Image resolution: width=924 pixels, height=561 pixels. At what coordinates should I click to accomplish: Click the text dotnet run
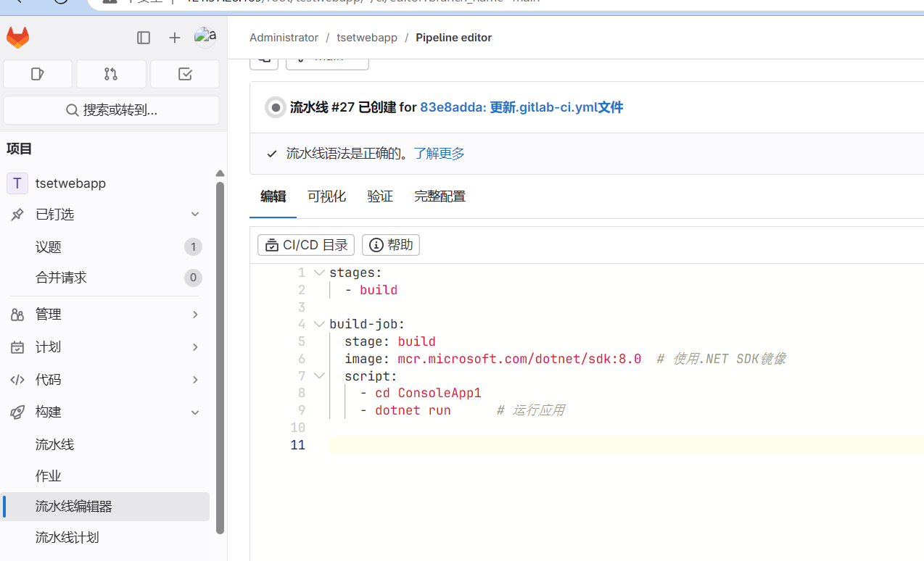coord(413,410)
